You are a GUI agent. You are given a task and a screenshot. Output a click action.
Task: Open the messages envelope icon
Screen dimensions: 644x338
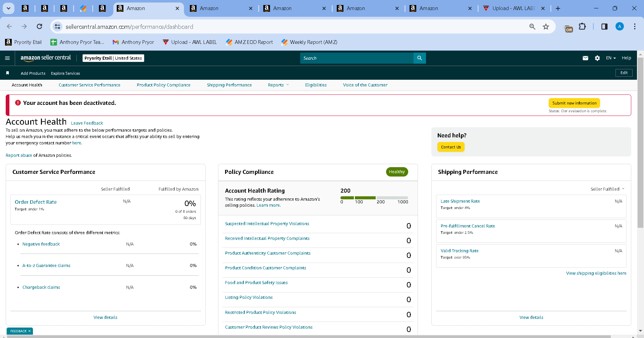tap(585, 58)
